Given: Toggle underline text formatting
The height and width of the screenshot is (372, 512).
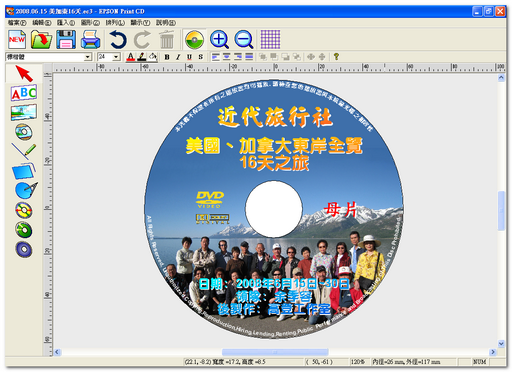Looking at the screenshot, I should (189, 57).
